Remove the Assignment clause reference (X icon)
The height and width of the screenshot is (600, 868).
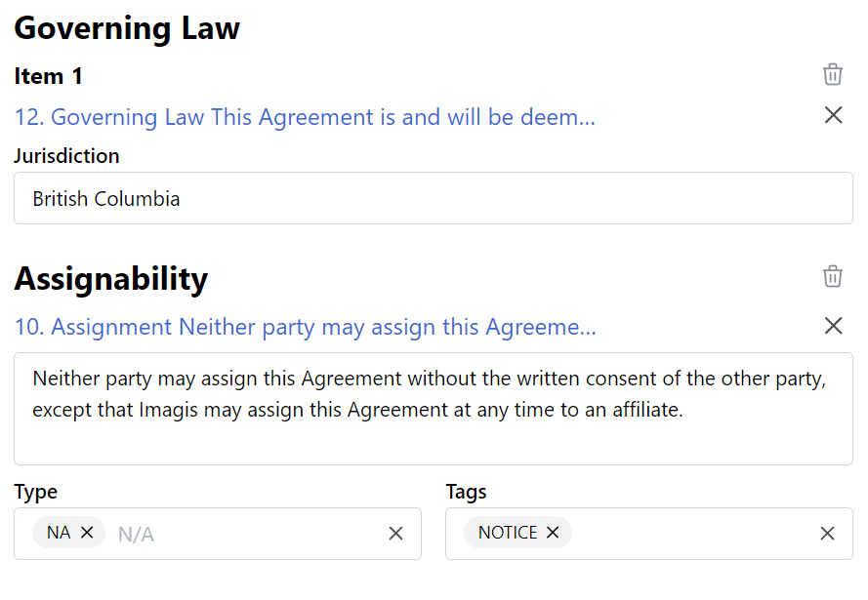click(x=833, y=326)
